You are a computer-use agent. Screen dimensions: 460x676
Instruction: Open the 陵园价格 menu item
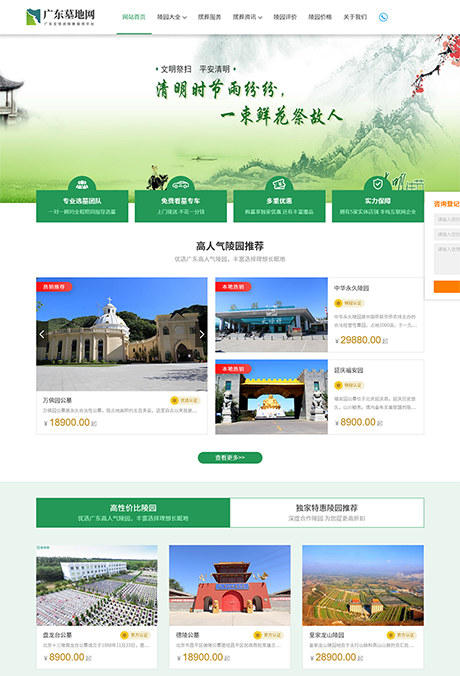[320, 17]
